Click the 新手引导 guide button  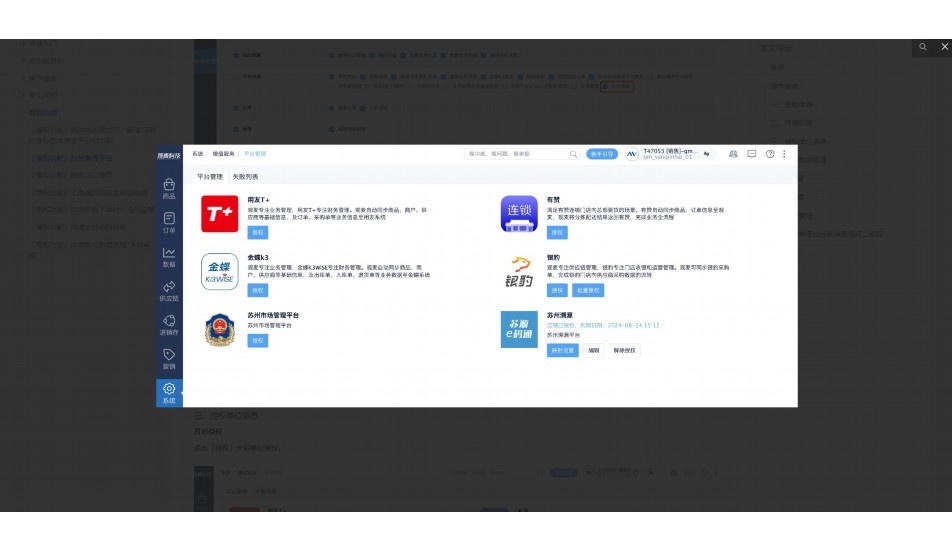click(602, 154)
